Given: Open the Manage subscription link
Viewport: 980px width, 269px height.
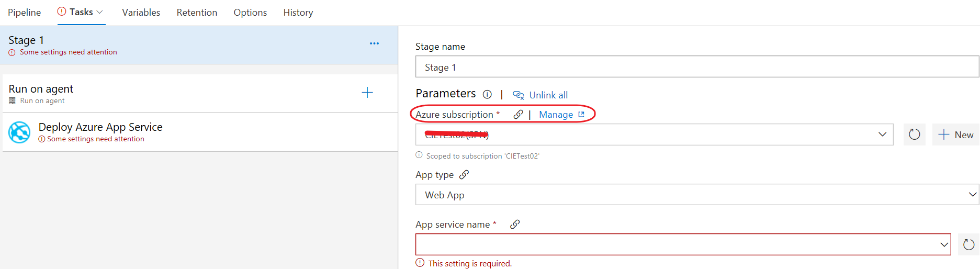Looking at the screenshot, I should click(556, 115).
